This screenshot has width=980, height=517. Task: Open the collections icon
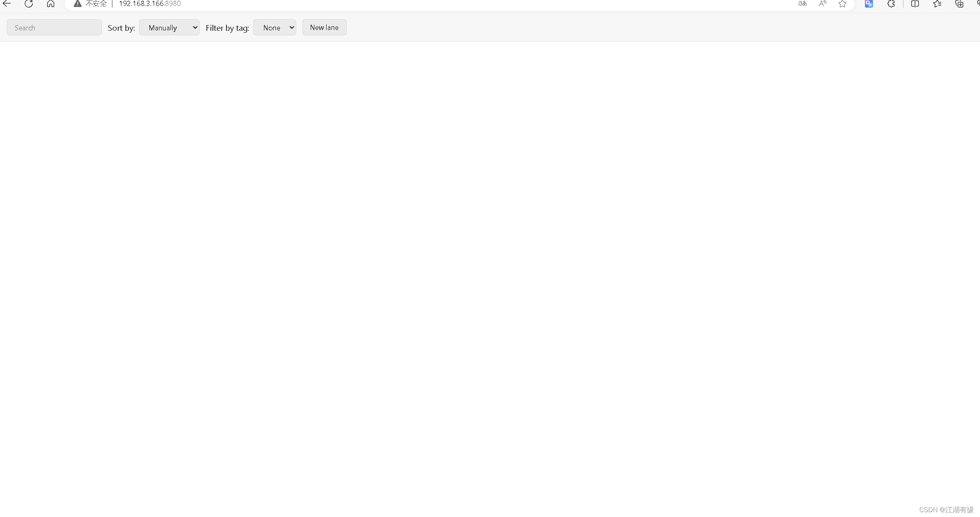(959, 4)
